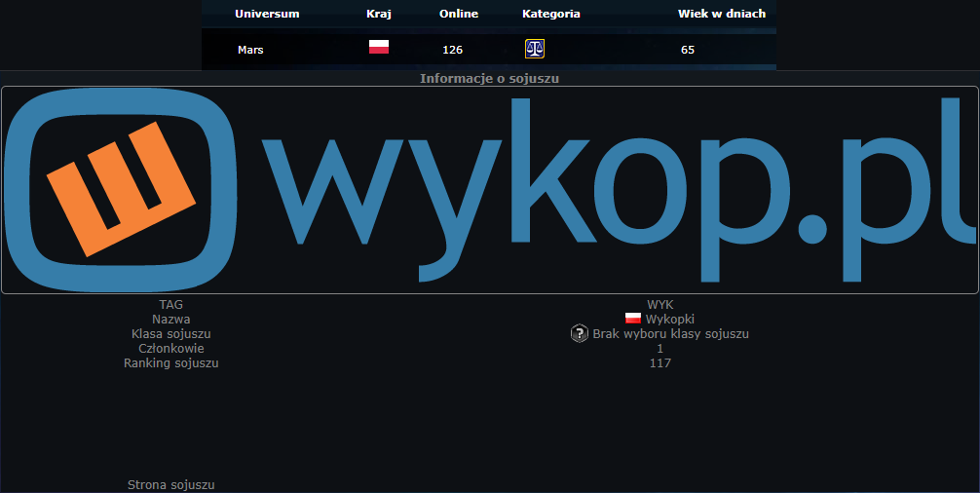Click the Wiek w dniach header
This screenshot has height=493, width=980.
click(x=722, y=14)
